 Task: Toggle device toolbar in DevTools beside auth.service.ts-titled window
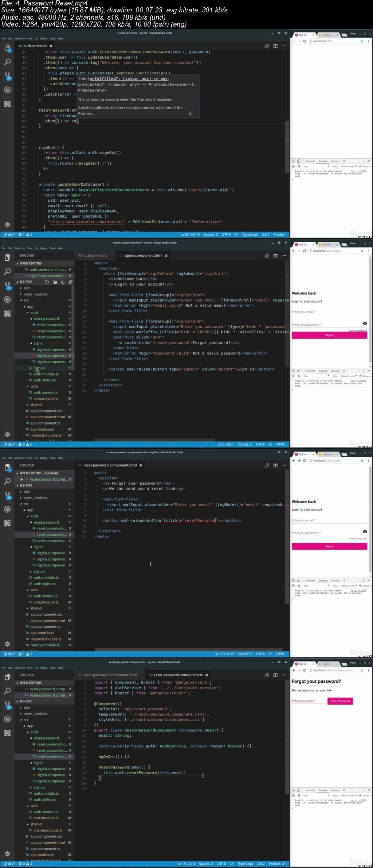click(298, 161)
